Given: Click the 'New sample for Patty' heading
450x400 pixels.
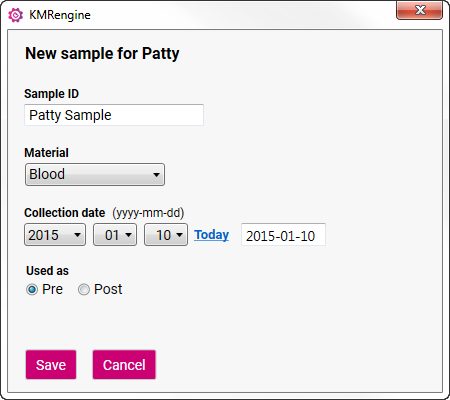Looking at the screenshot, I should click(x=102, y=53).
